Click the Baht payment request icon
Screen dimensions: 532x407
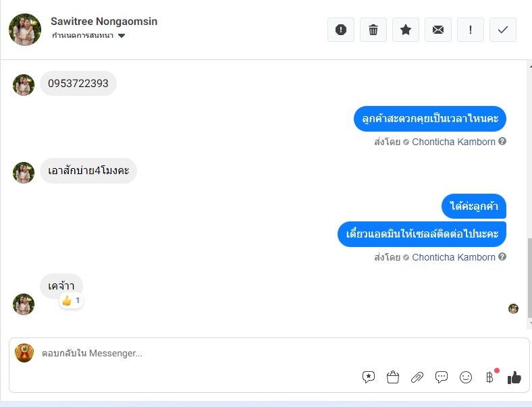[x=490, y=377]
